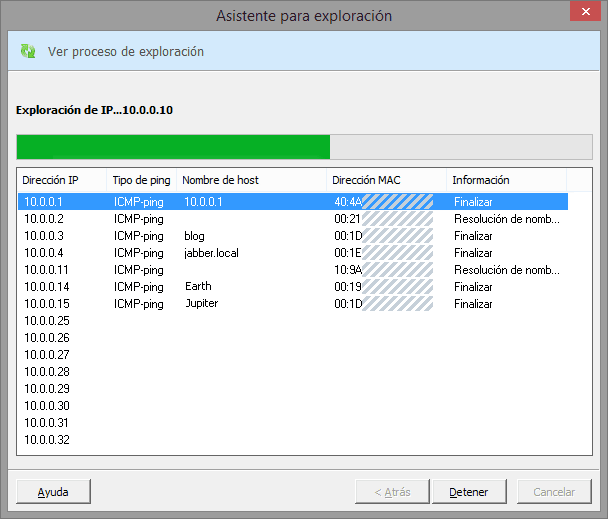Select the Earth host row
The image size is (608, 519).
point(198,287)
